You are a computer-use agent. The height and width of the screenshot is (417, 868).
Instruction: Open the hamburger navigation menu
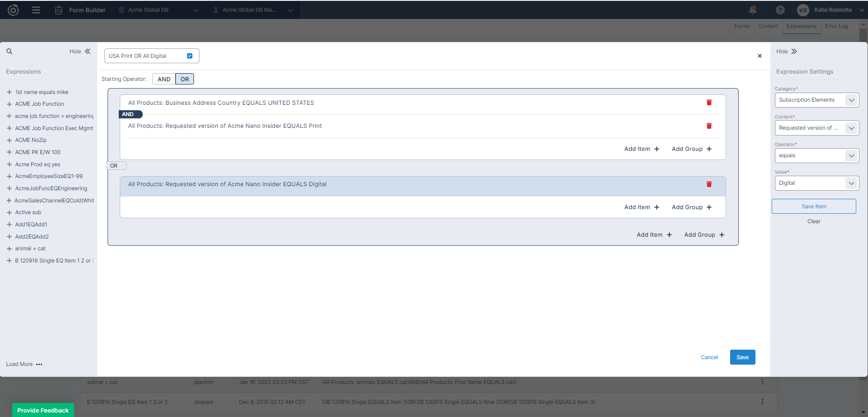click(36, 10)
